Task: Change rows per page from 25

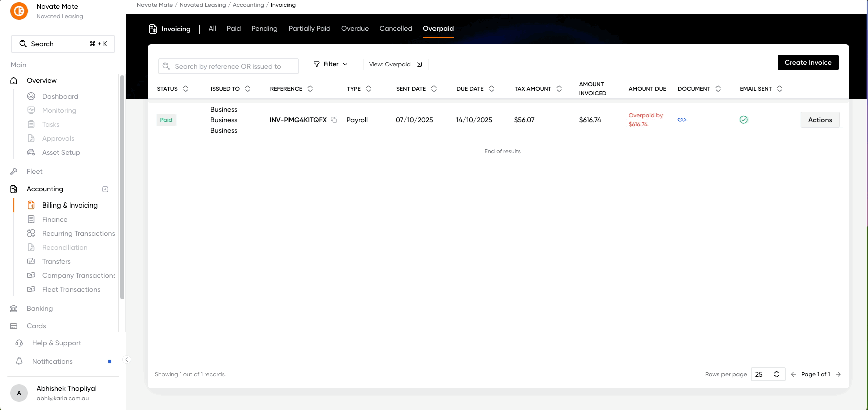Action: (767, 374)
